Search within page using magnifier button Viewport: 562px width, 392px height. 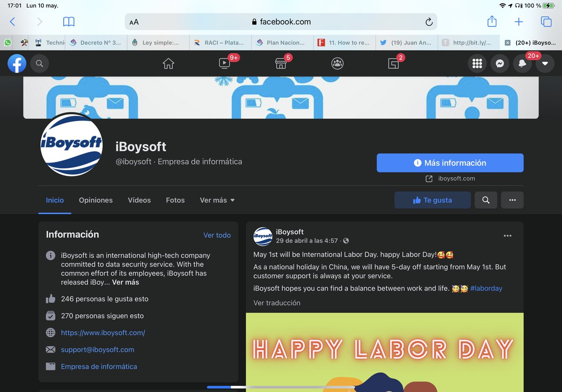coord(486,200)
